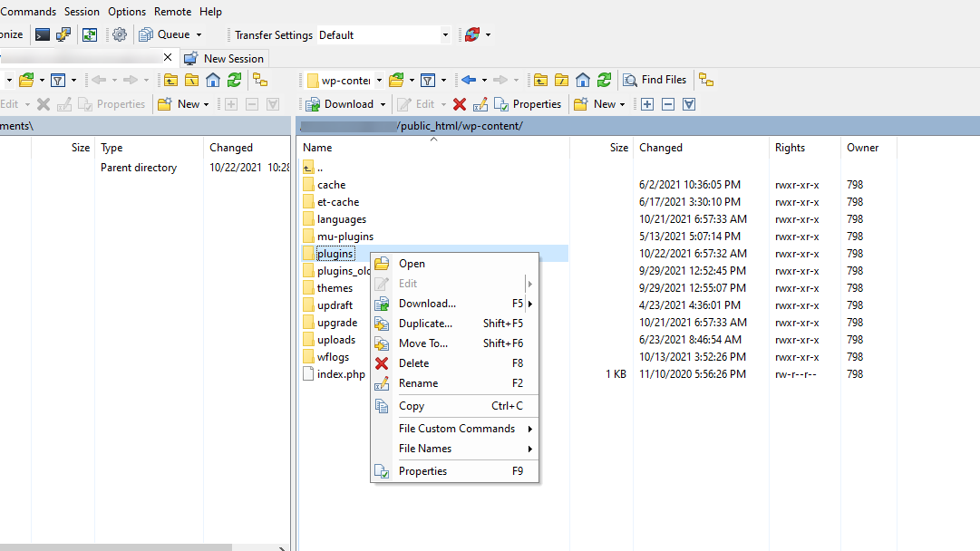Expand File Names submenu
This screenshot has height=551, width=980.
click(454, 449)
